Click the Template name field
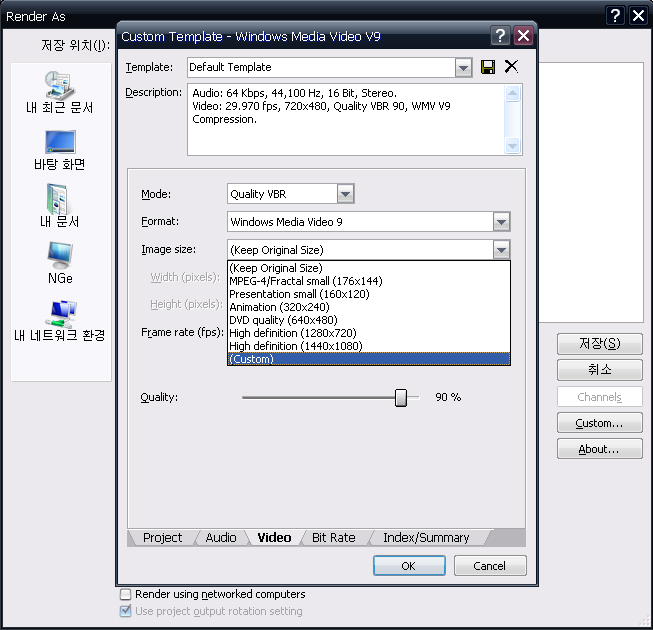Image resolution: width=653 pixels, height=630 pixels. [321, 67]
